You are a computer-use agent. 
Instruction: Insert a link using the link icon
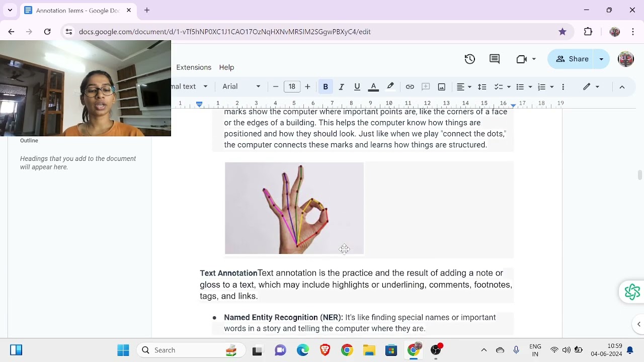click(x=410, y=86)
